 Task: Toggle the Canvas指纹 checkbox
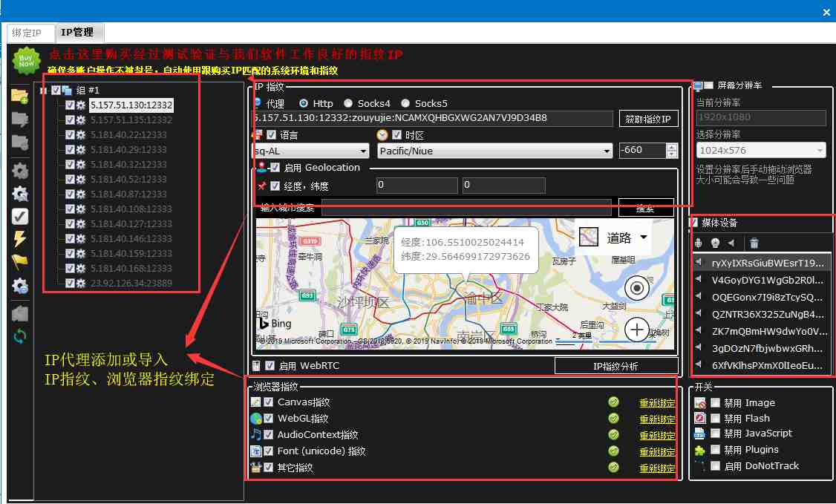coord(269,402)
